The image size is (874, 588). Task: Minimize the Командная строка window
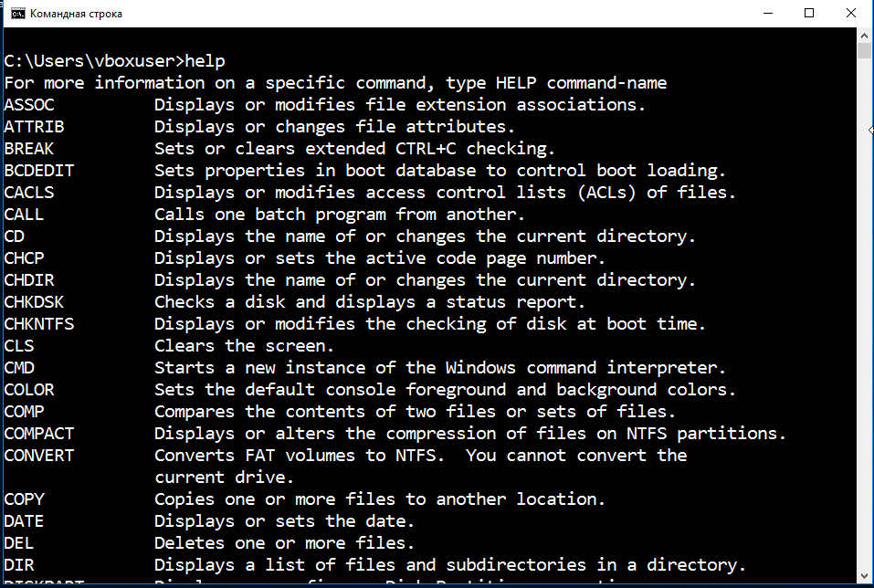pyautogui.click(x=768, y=14)
